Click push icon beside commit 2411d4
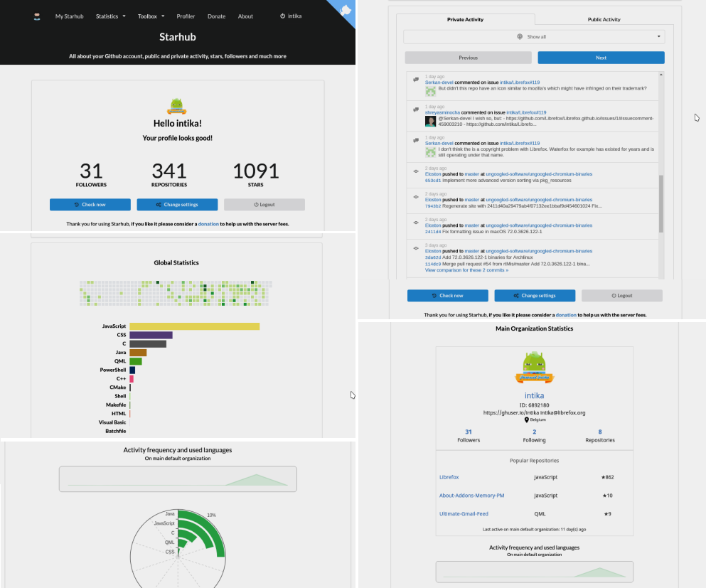 [x=416, y=223]
